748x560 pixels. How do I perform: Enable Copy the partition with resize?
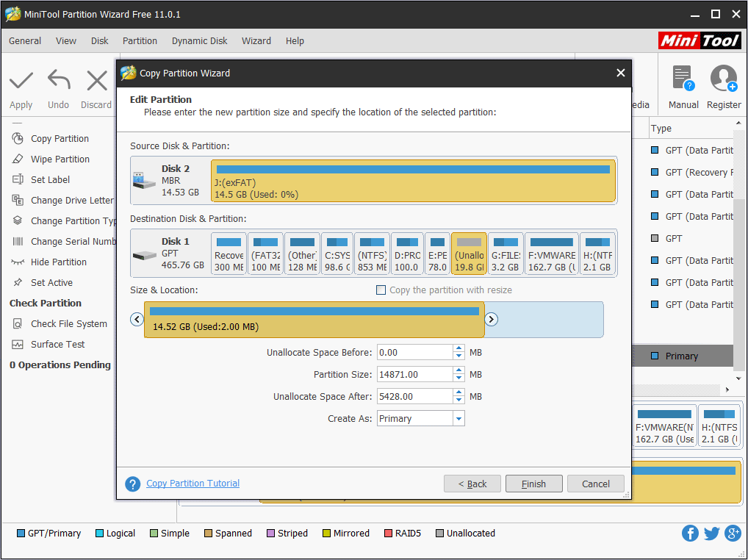(x=381, y=290)
